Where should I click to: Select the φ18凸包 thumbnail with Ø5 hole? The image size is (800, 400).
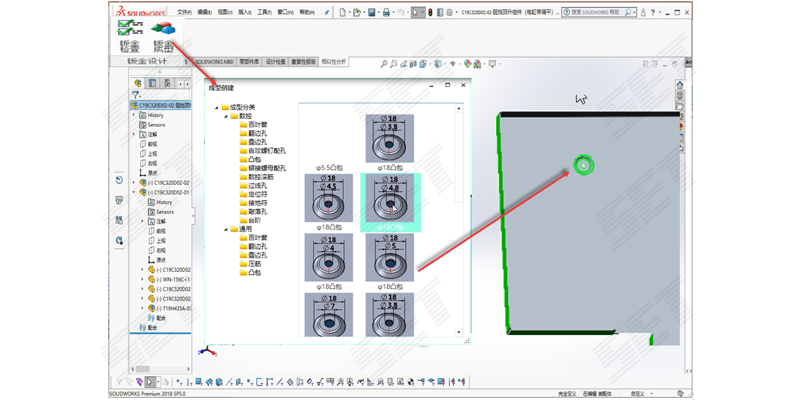tap(390, 257)
